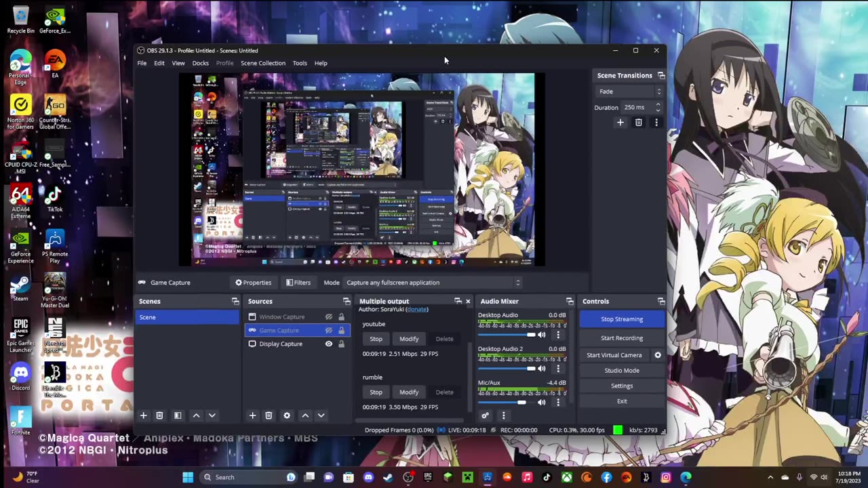Toggle visibility eye for Window Capture source

pos(329,317)
